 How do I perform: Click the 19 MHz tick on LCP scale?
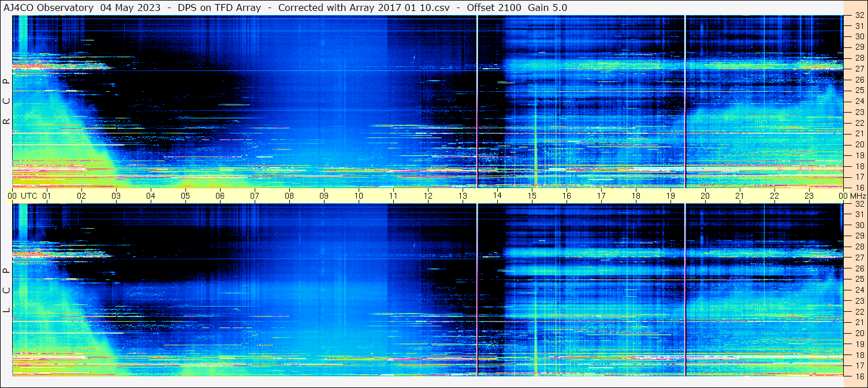tap(859, 344)
